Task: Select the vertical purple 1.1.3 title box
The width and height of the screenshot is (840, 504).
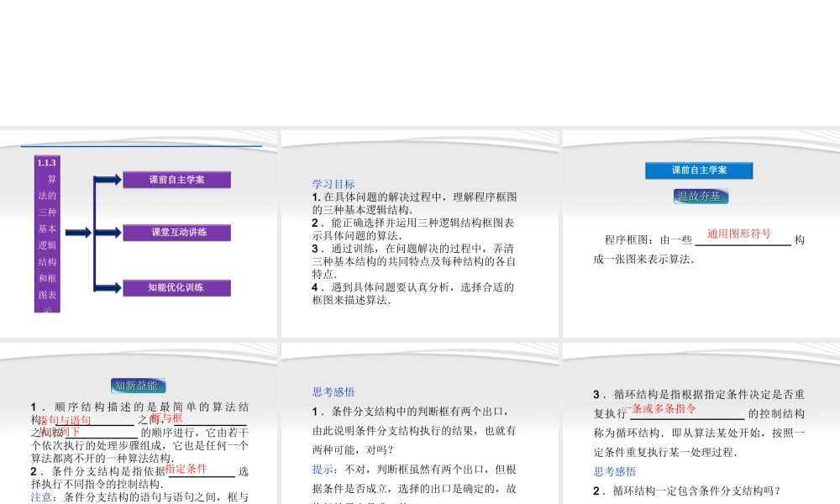Action: click(47, 234)
